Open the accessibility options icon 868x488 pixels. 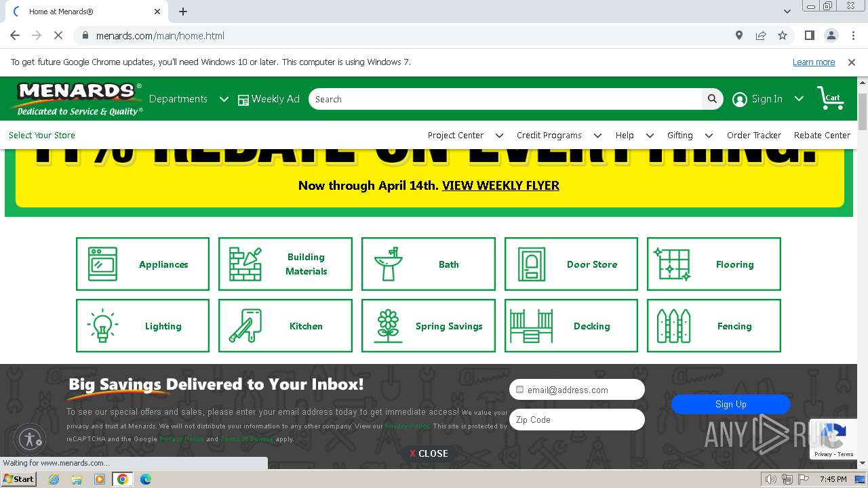(x=31, y=439)
